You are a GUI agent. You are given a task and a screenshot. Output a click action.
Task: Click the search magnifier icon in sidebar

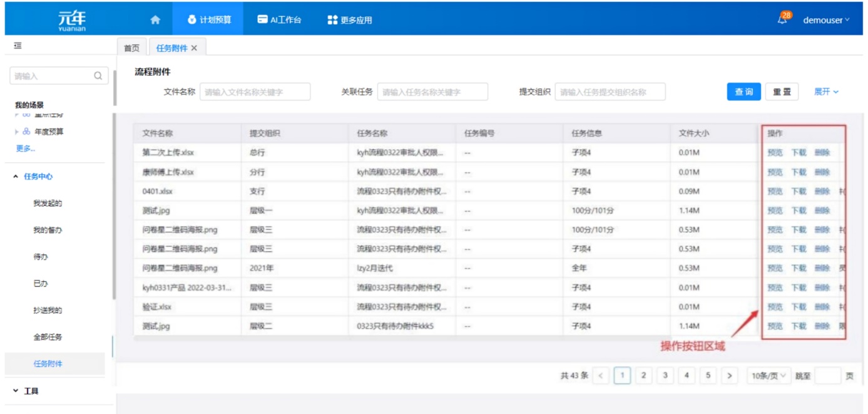click(98, 76)
